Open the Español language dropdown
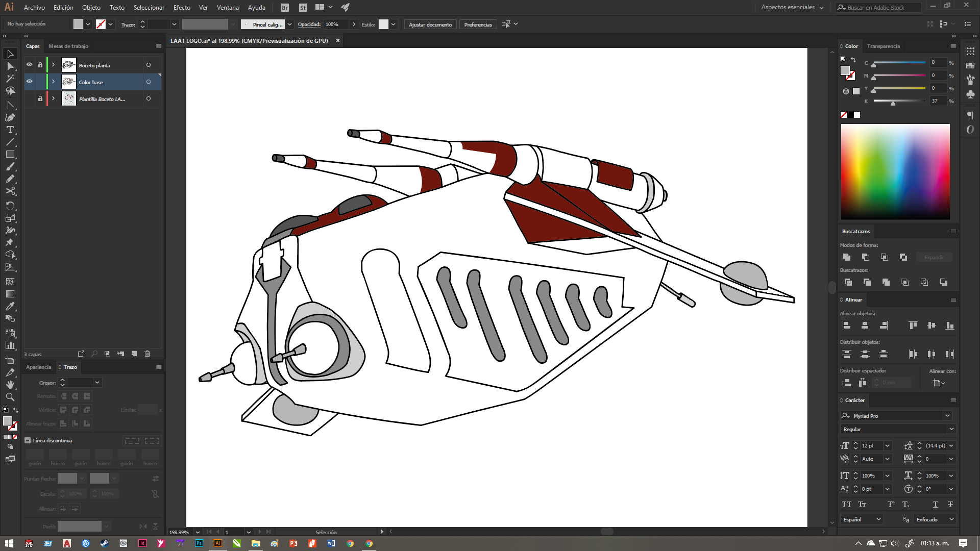This screenshot has height=551, width=980. coord(878,519)
